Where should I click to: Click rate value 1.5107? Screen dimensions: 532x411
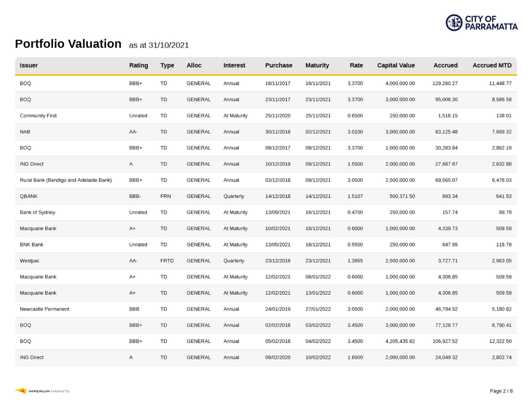pyautogui.click(x=355, y=196)
